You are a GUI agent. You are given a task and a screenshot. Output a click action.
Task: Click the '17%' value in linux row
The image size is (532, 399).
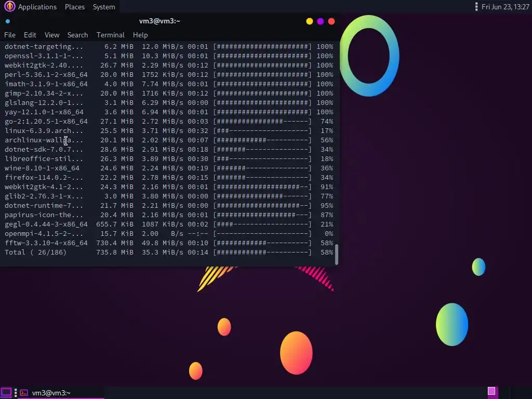[327, 130]
